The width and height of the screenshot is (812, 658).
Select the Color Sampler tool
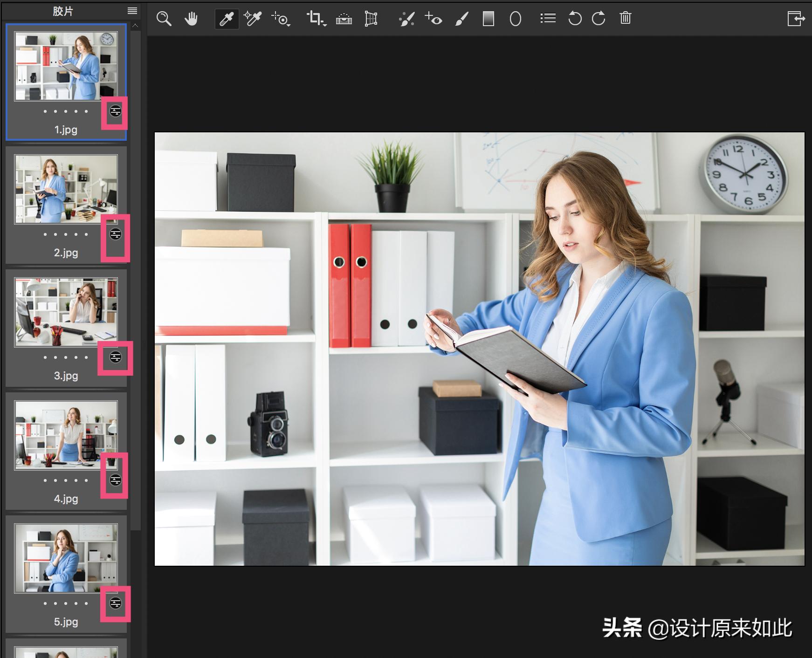click(x=253, y=19)
